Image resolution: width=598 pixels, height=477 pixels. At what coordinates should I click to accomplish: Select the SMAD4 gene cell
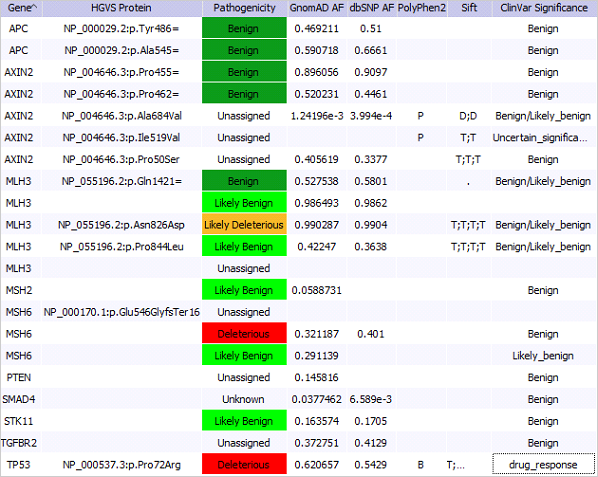(19, 399)
